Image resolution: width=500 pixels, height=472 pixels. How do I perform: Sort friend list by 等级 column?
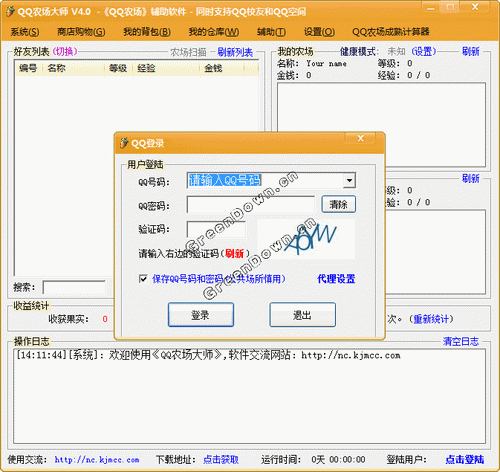[119, 68]
